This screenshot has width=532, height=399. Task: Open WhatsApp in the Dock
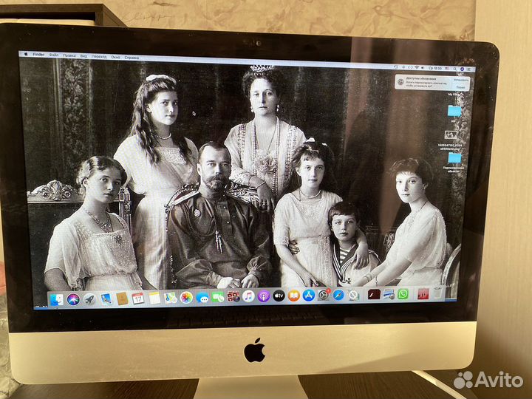pyautogui.click(x=403, y=294)
